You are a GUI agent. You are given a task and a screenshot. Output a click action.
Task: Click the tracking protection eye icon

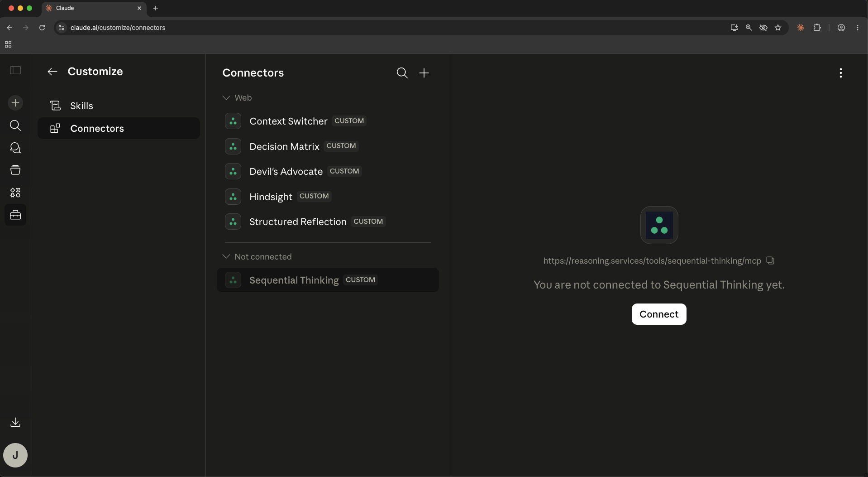tap(763, 28)
